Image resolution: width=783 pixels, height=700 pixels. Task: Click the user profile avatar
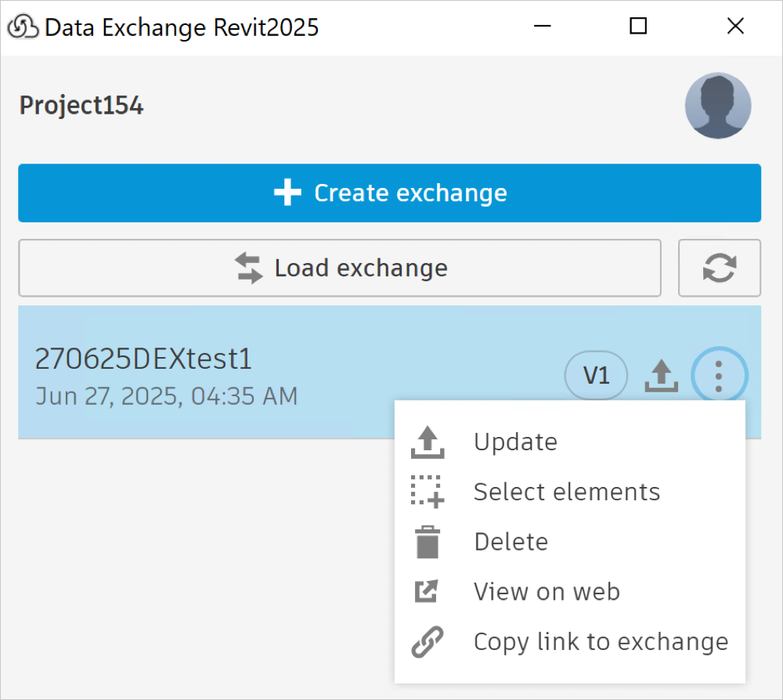pyautogui.click(x=718, y=106)
